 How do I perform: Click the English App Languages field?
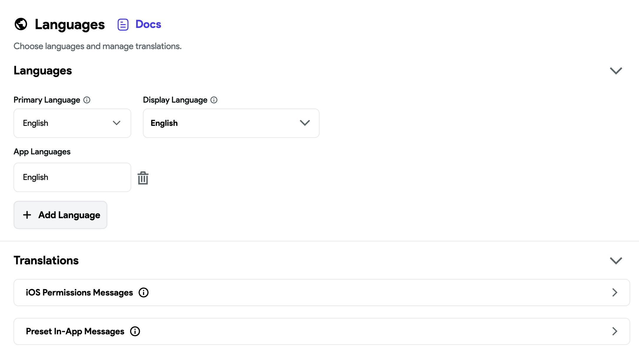(72, 177)
